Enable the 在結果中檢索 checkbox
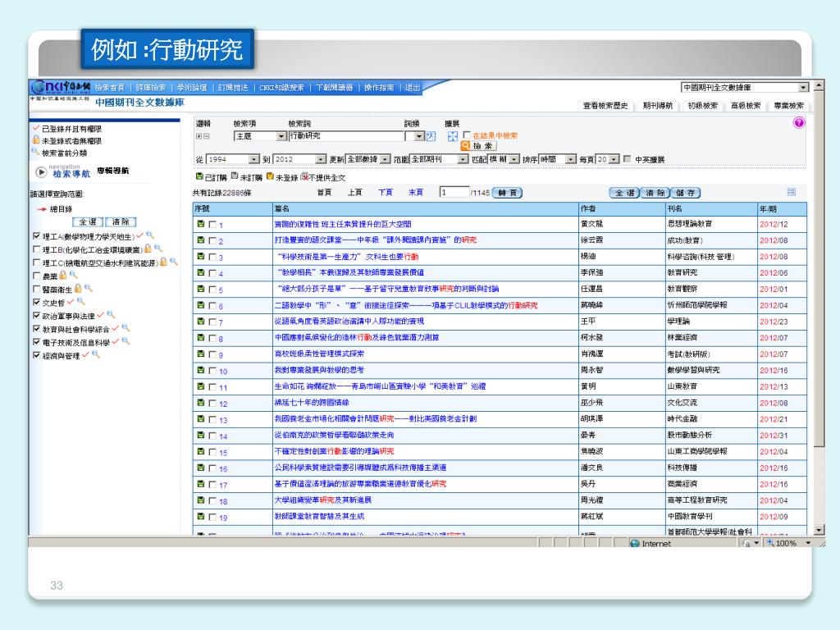The width and height of the screenshot is (840, 630). 467,135
